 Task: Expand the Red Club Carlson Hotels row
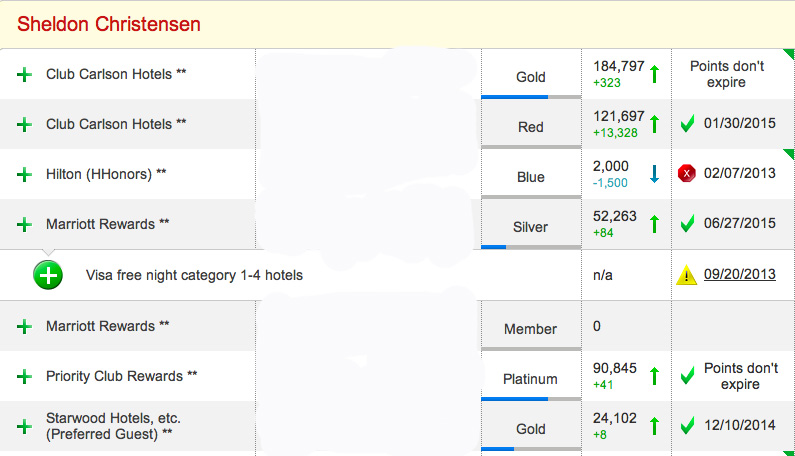24,125
